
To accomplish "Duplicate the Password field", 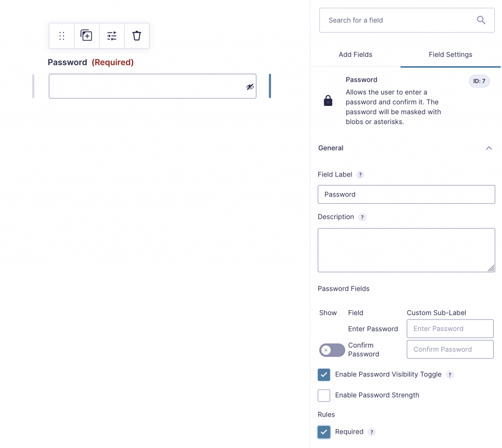I will coord(87,36).
